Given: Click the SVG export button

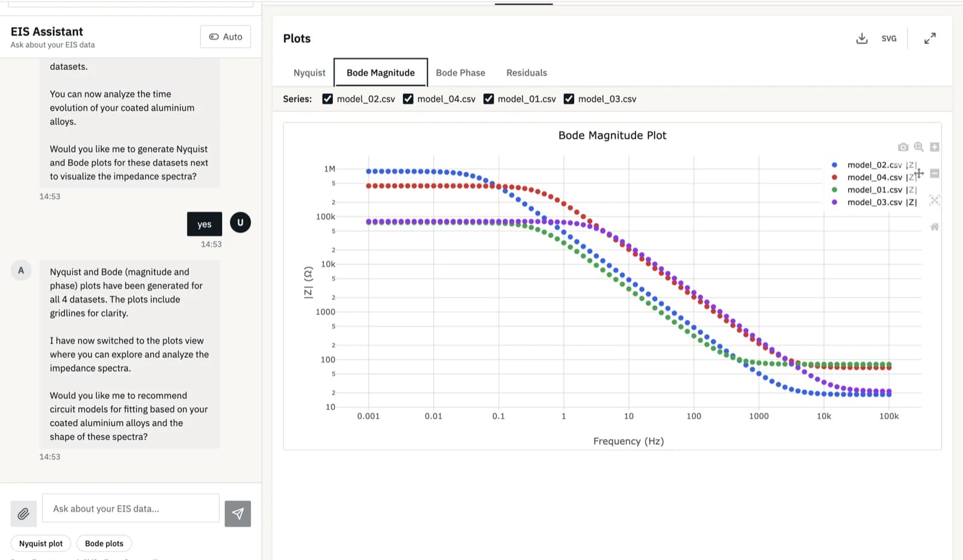Looking at the screenshot, I should pos(889,38).
